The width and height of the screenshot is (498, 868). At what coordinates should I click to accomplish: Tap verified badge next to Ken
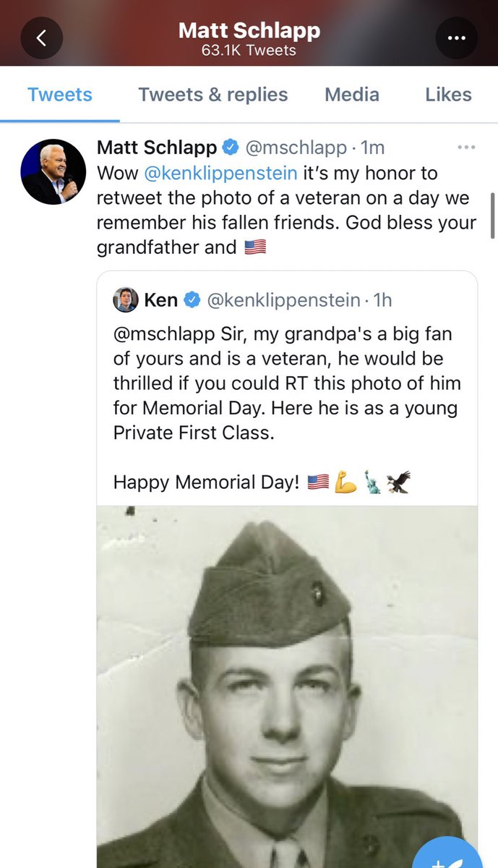pyautogui.click(x=192, y=300)
